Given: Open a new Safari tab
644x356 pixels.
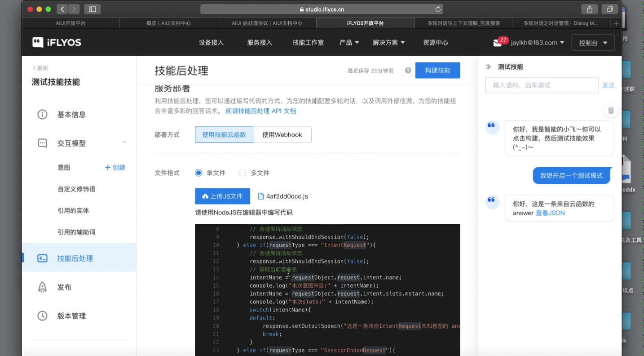Looking at the screenshot, I should click(616, 23).
